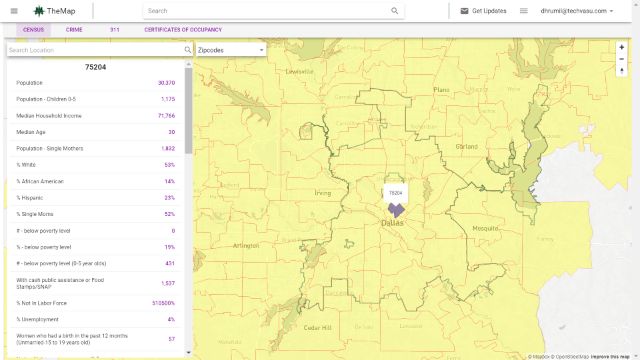640x360 pixels.
Task: Open the hamburger navigation menu
Action: (14, 11)
